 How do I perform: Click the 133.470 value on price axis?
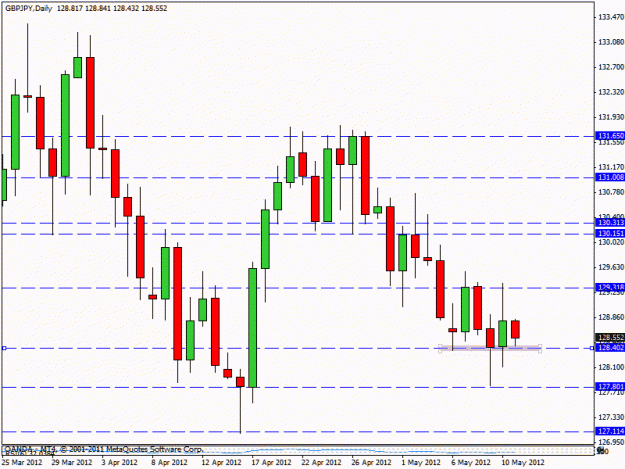[x=611, y=17]
